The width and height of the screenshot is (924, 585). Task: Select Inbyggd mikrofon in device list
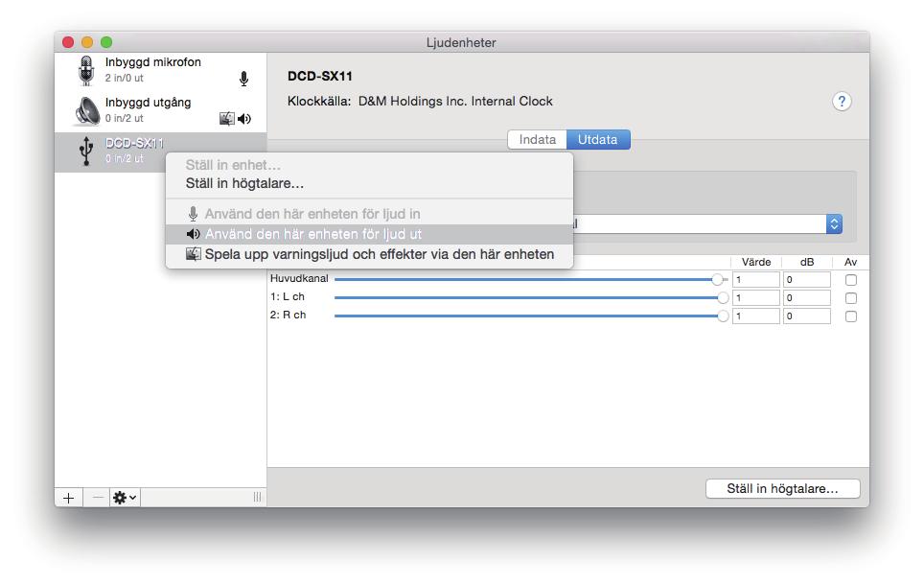pos(160,71)
